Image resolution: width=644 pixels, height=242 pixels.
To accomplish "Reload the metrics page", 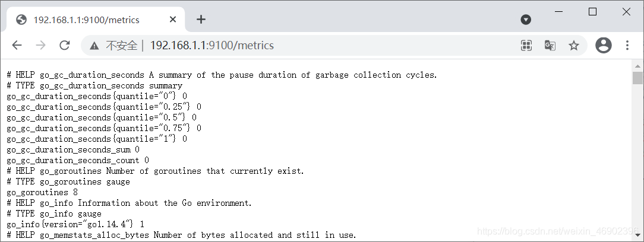I will (x=65, y=45).
